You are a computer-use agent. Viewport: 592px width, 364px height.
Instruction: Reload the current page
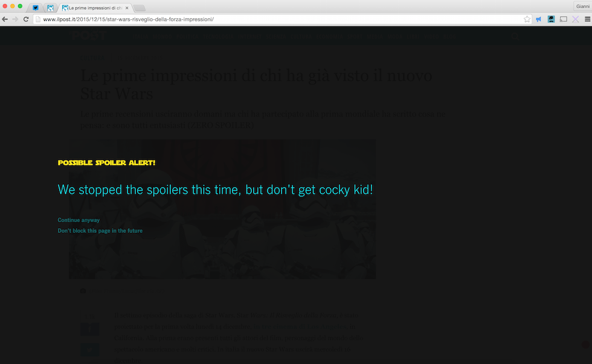tap(26, 19)
